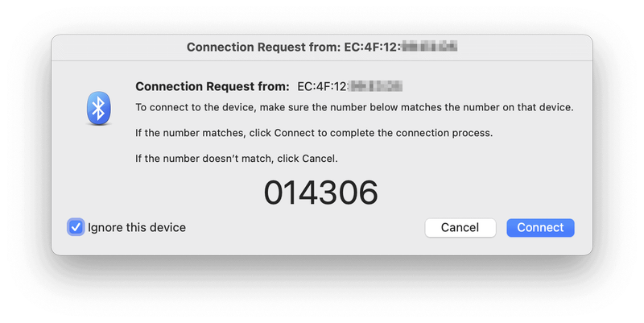Click the final digit 6 of the pairing number

click(x=369, y=193)
